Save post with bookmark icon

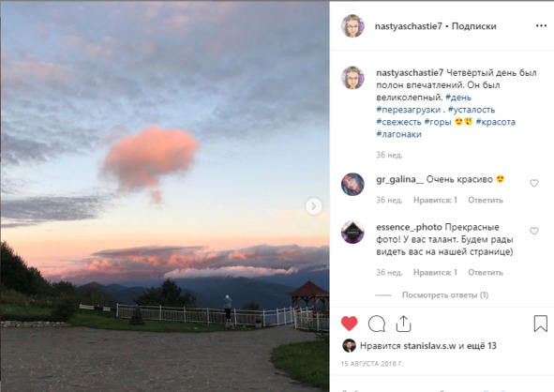[540, 324]
